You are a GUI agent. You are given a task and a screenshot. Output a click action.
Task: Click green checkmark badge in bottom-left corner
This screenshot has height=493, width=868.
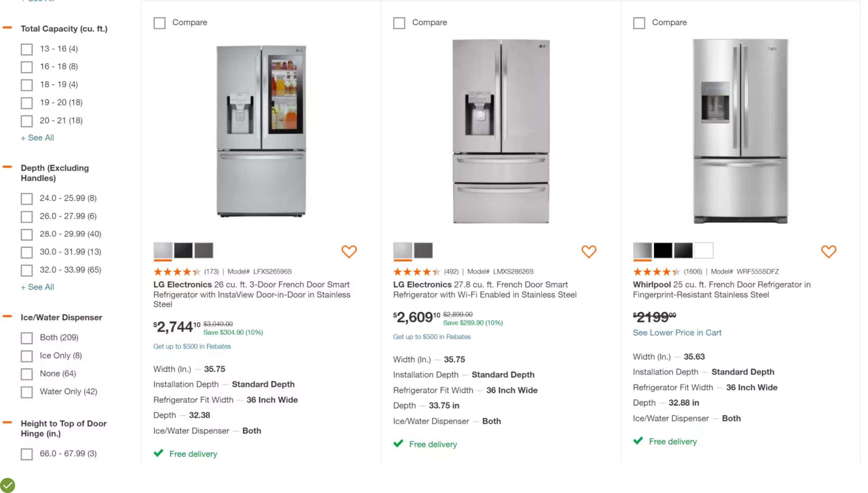[7, 485]
